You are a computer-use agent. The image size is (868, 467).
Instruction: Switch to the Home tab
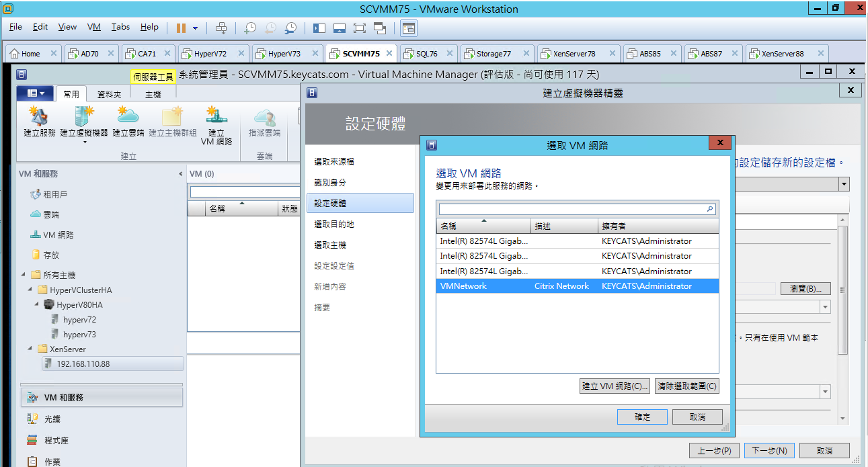(30, 54)
